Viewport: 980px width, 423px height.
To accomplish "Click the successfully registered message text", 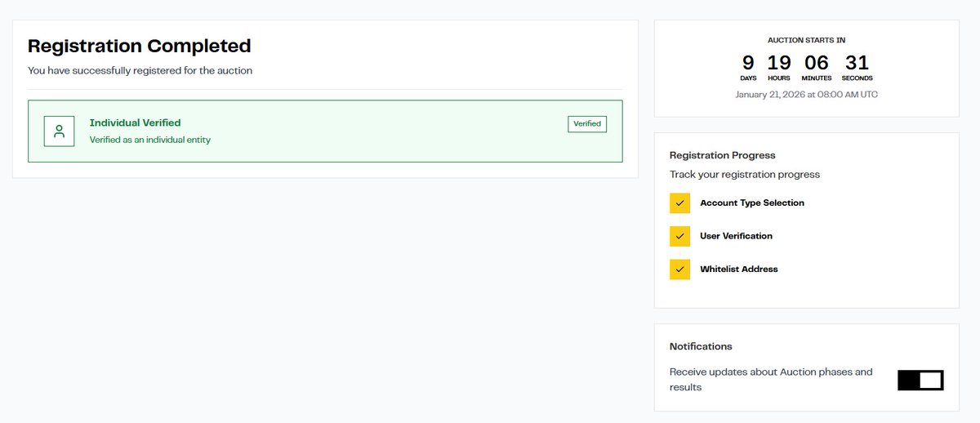I will 140,71.
